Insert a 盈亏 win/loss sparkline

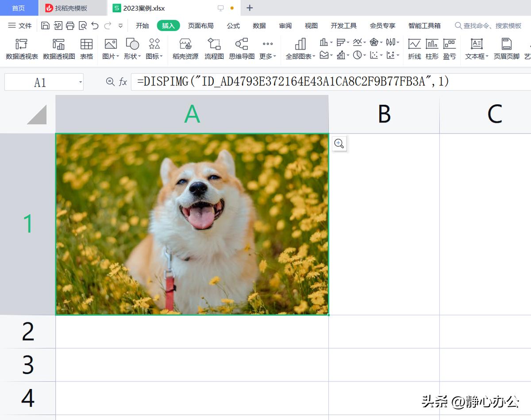[x=450, y=49]
